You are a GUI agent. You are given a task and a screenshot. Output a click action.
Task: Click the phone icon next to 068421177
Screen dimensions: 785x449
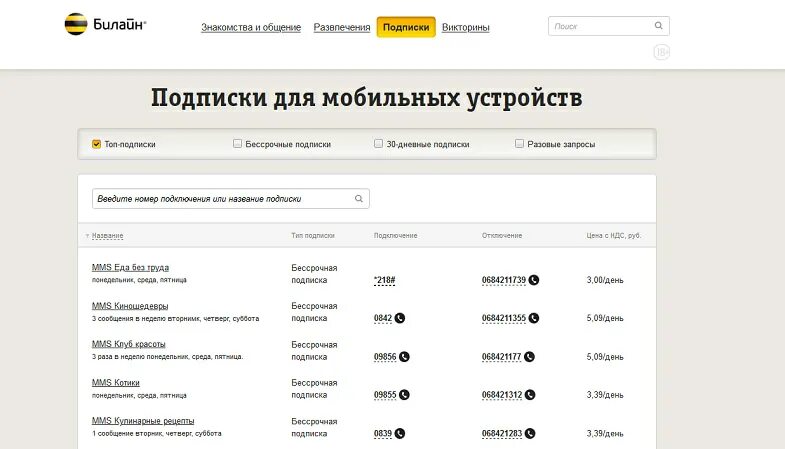point(529,356)
